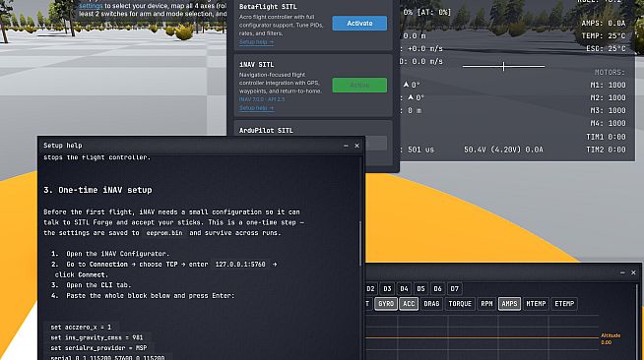Click the 'Open the iNAV Configurator' step
The height and width of the screenshot is (360, 644).
tap(117, 254)
